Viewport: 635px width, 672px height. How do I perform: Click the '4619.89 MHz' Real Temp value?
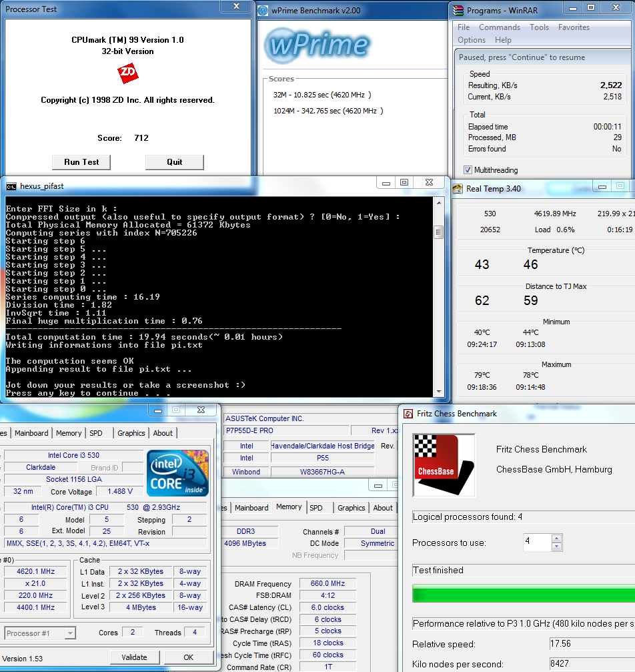pyautogui.click(x=555, y=214)
